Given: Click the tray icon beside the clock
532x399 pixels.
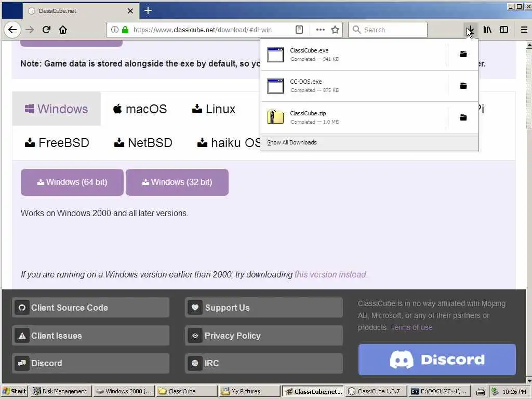Looking at the screenshot, I should pos(495,391).
